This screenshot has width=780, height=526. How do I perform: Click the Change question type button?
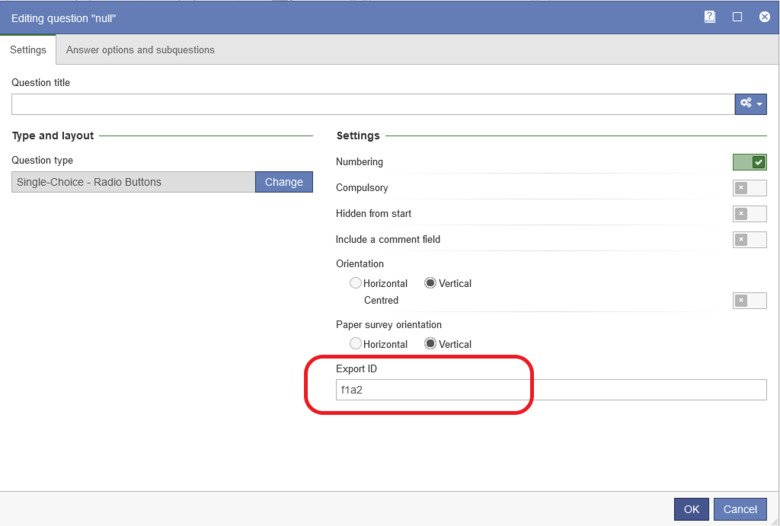click(x=284, y=182)
